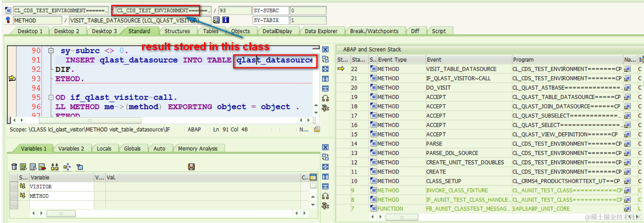
Task: Click the trash icon in variables toolbar
Action: click(14, 166)
